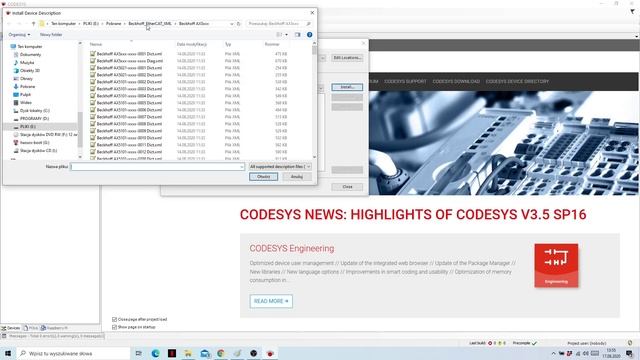640x360 pixels.
Task: Click the red Engineering tile image
Action: click(x=556, y=265)
